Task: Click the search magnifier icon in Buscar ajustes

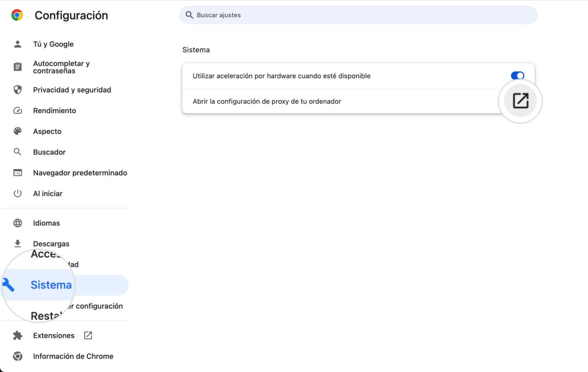Action: pos(189,15)
